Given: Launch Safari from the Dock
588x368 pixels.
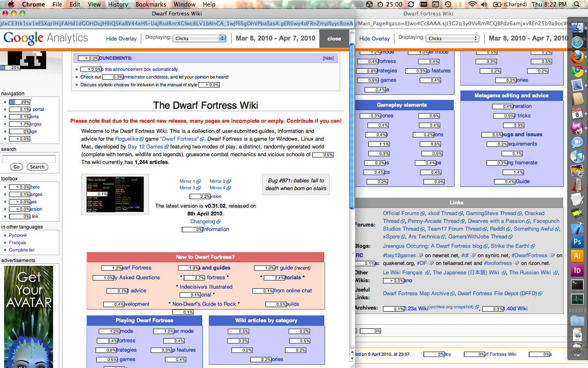Looking at the screenshot, I should 577,42.
